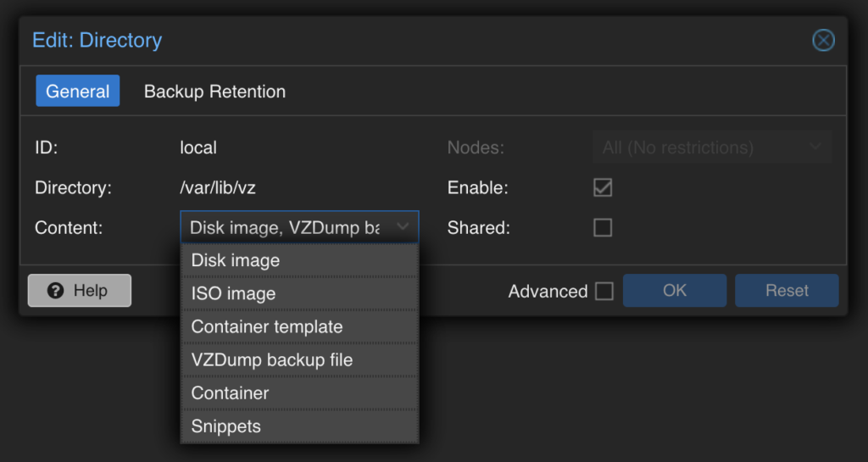Choose ISO image from the list
This screenshot has height=462, width=868.
[x=299, y=294]
